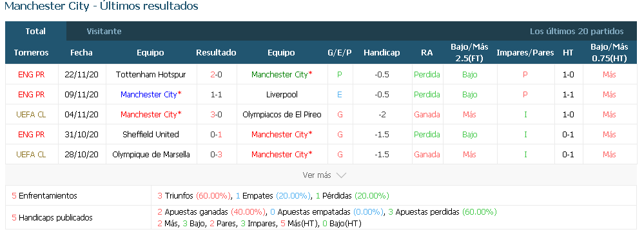The width and height of the screenshot is (644, 234).
Task: Open Tottenham Hotspur team link
Action: pyautogui.click(x=151, y=75)
